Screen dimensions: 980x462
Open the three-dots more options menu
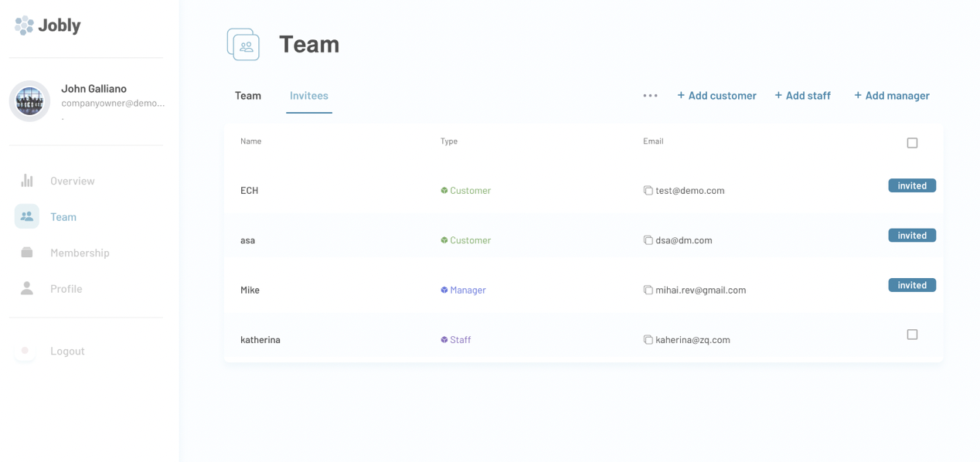click(650, 96)
